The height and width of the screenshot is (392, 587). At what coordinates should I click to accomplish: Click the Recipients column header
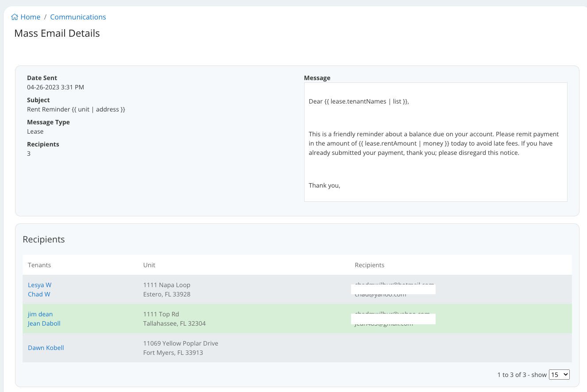click(369, 265)
